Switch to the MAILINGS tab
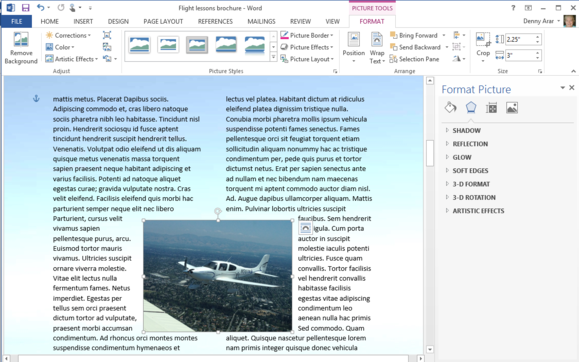 point(261,21)
